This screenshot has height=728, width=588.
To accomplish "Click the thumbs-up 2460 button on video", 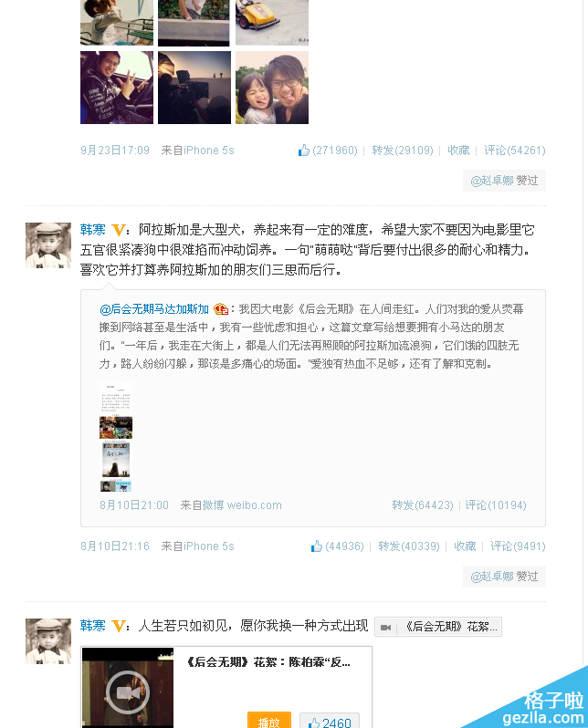I will coord(329,721).
